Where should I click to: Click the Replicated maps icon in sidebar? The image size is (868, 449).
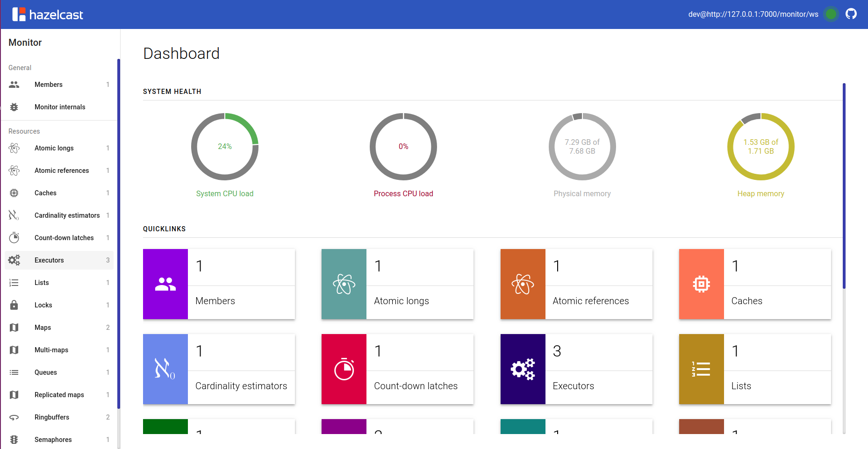click(14, 395)
